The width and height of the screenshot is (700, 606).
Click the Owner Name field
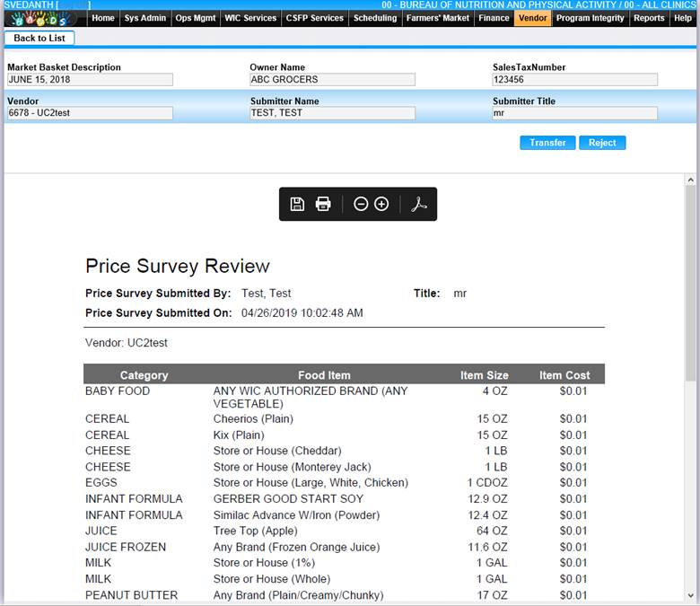tap(332, 80)
